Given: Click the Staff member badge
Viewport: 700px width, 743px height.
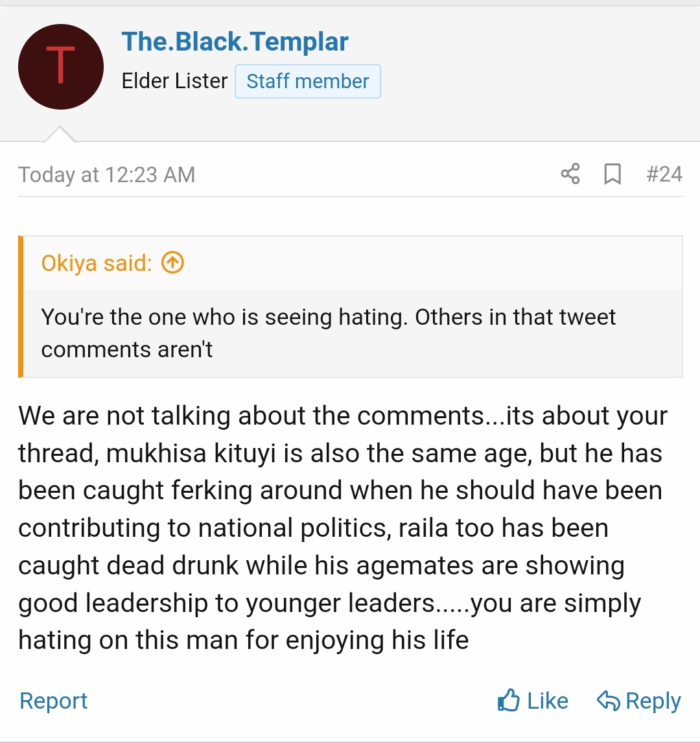Looking at the screenshot, I should tap(307, 82).
